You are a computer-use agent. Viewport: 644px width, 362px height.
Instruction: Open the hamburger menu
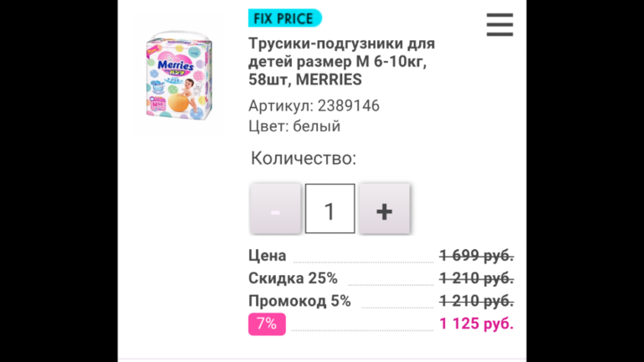click(x=499, y=25)
